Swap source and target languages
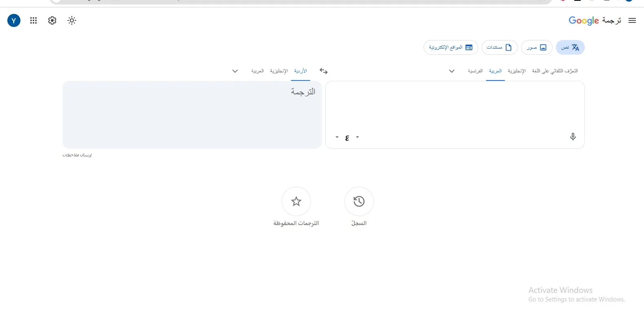Viewport: 644px width, 319px height. tap(324, 71)
